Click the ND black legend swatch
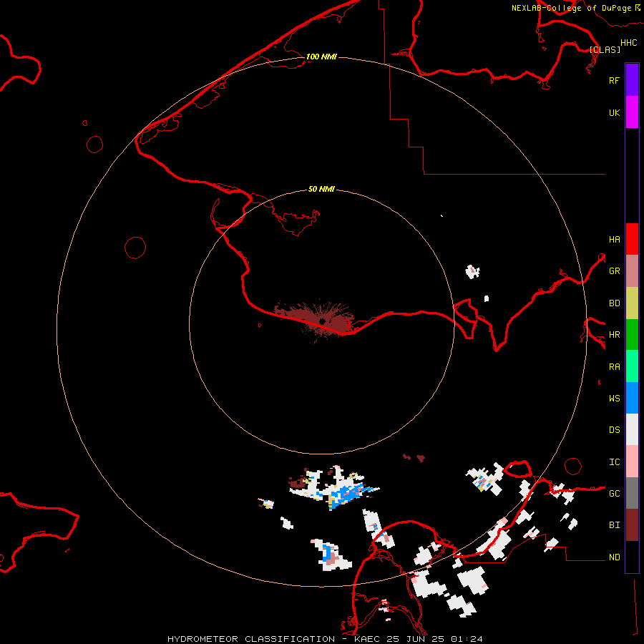This screenshot has height=644, width=644. 632,557
